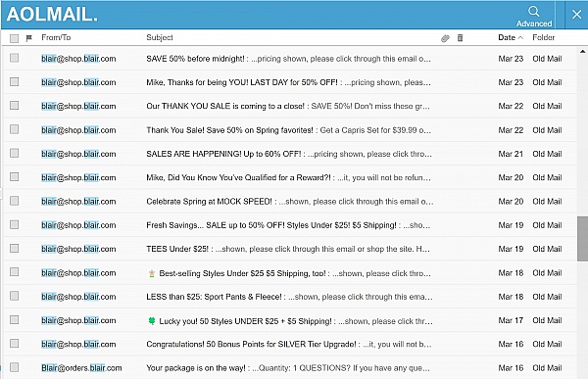Screen dimensions: 588x379
Task: Open 'Best-selling Styles Under $25 $5 Shipping' email
Action: 288,273
